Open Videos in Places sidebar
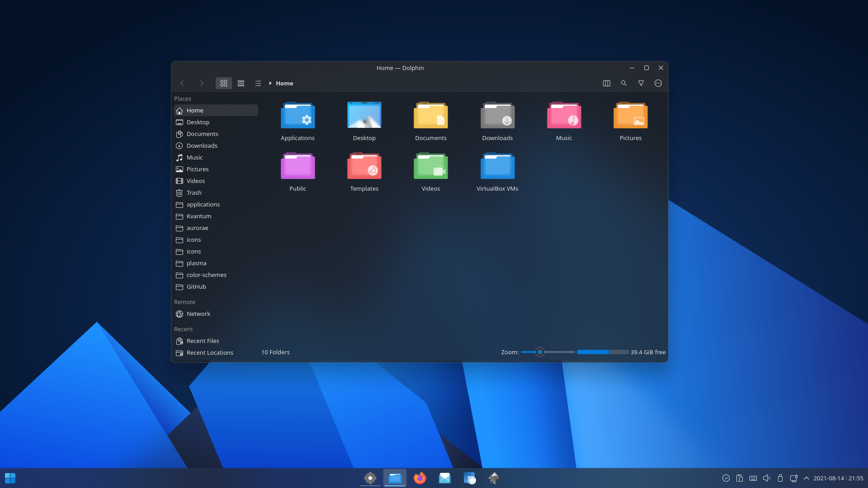This screenshot has height=488, width=868. pyautogui.click(x=216, y=181)
